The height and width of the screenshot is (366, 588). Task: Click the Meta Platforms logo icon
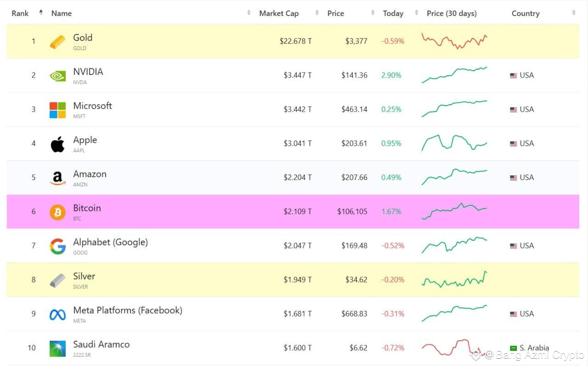point(57,315)
